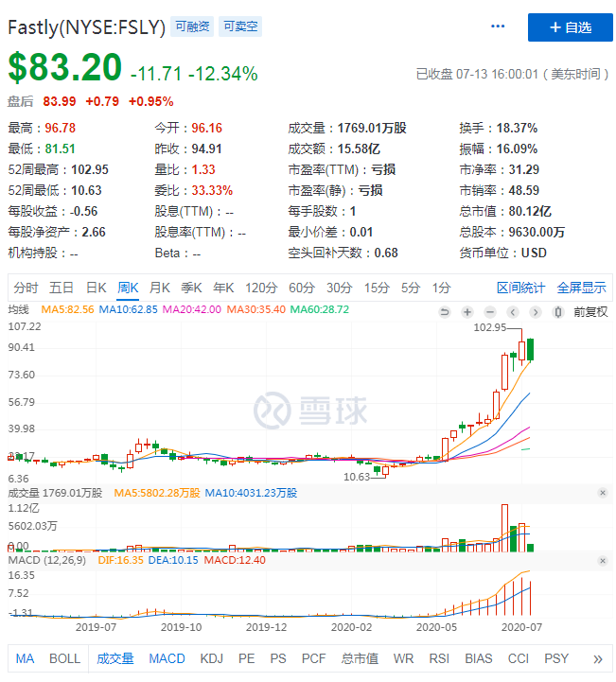Screen dimensions: 616x682
Task: Switch to 5分 interval chart
Action: [411, 288]
